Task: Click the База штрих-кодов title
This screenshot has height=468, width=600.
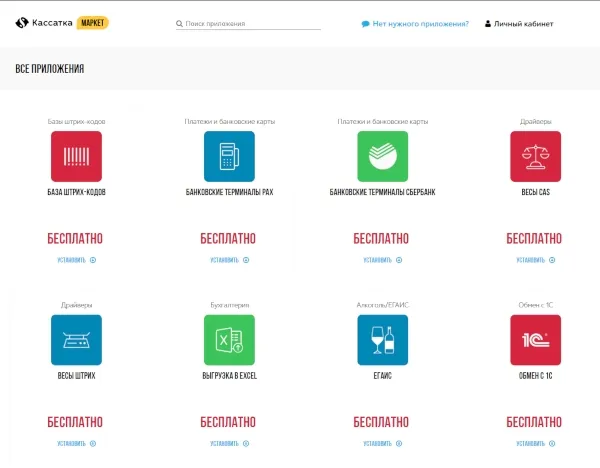Action: (77, 192)
